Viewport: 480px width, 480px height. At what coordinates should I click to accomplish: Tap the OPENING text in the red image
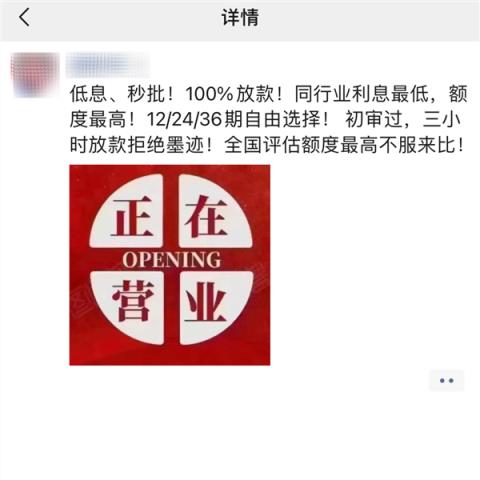point(171,260)
